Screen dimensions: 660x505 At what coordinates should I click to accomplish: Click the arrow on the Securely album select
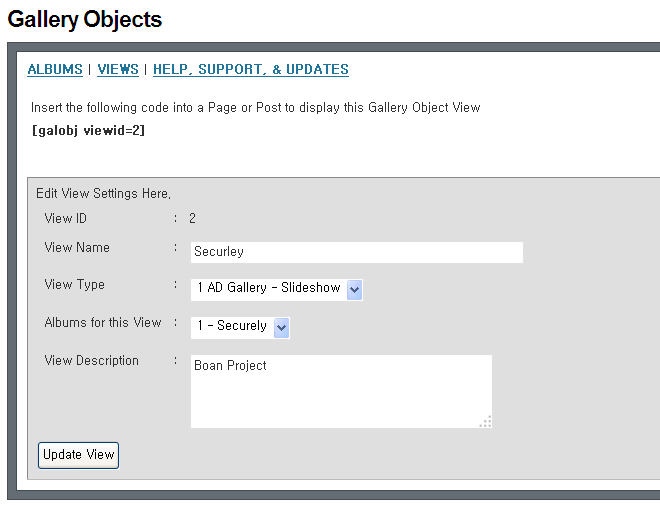pyautogui.click(x=281, y=326)
